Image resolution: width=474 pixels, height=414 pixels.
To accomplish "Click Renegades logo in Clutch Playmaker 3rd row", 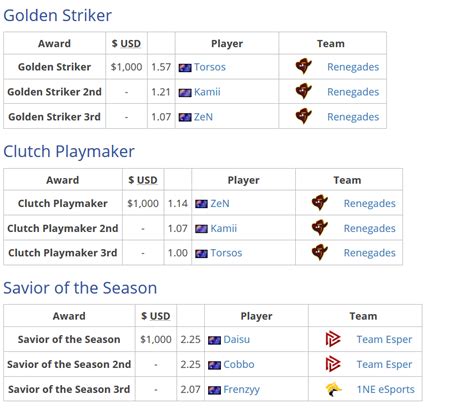I will [x=320, y=252].
